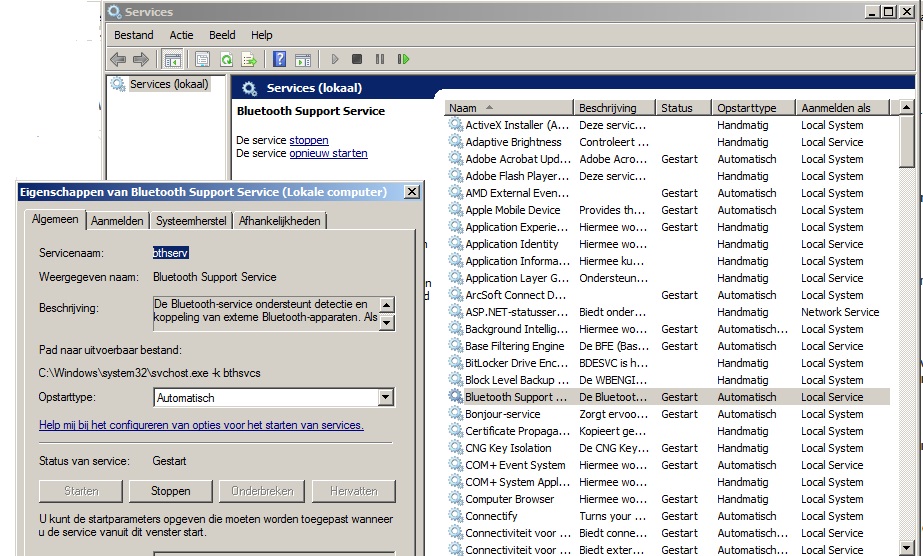Open the Beeld menu
The image size is (923, 556).
[x=222, y=35]
